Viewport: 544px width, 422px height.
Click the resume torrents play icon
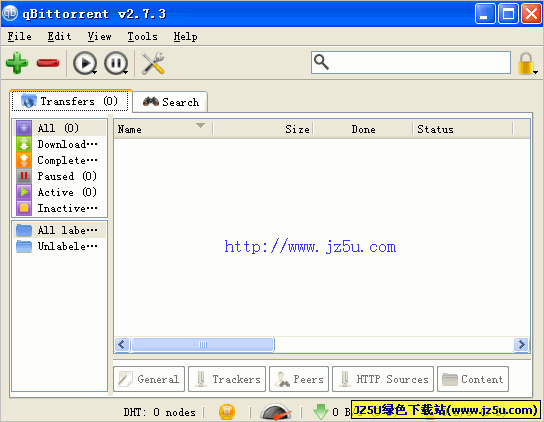(x=84, y=63)
